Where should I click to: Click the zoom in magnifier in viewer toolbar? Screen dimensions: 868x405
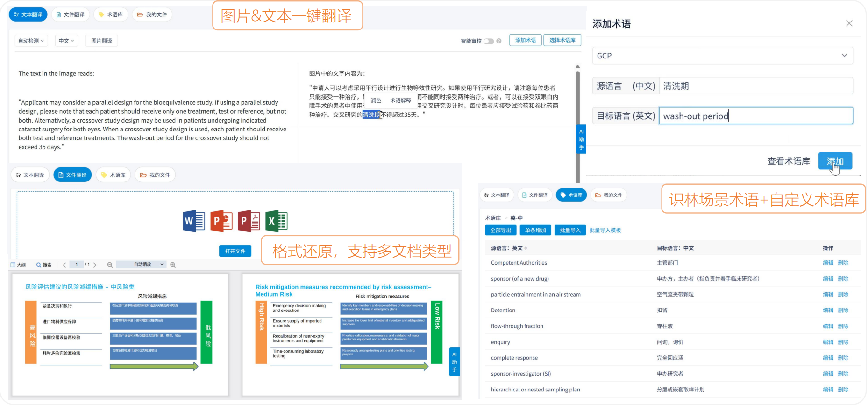(173, 265)
